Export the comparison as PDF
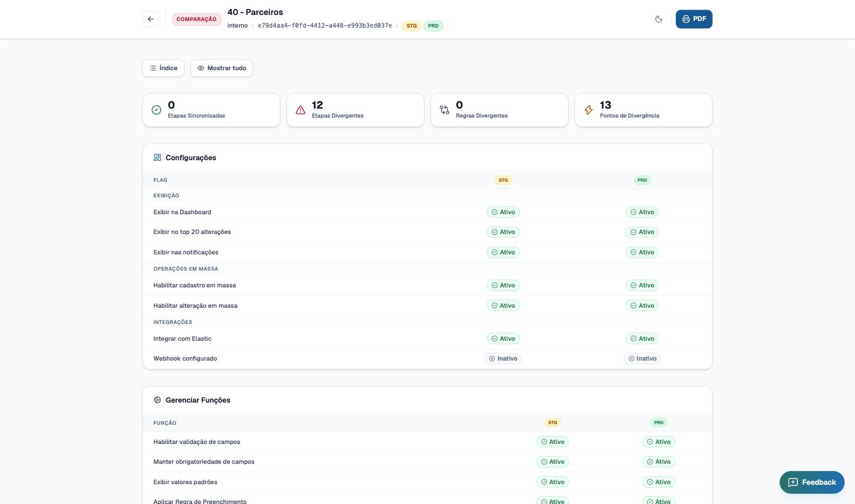This screenshot has width=855, height=504. click(694, 19)
